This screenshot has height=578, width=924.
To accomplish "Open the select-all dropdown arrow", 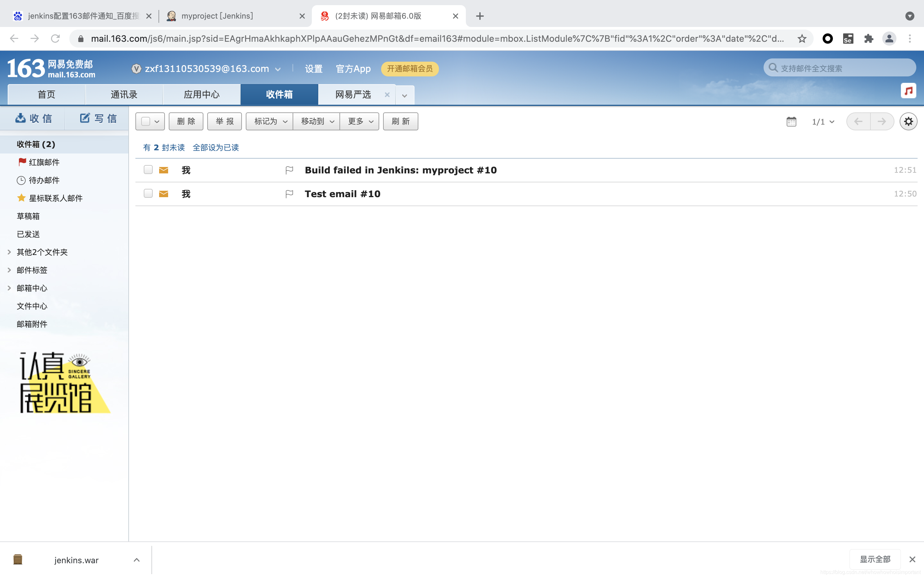I will 157,122.
